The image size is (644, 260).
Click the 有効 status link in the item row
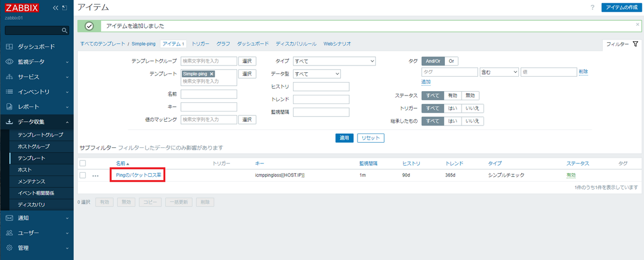click(571, 175)
